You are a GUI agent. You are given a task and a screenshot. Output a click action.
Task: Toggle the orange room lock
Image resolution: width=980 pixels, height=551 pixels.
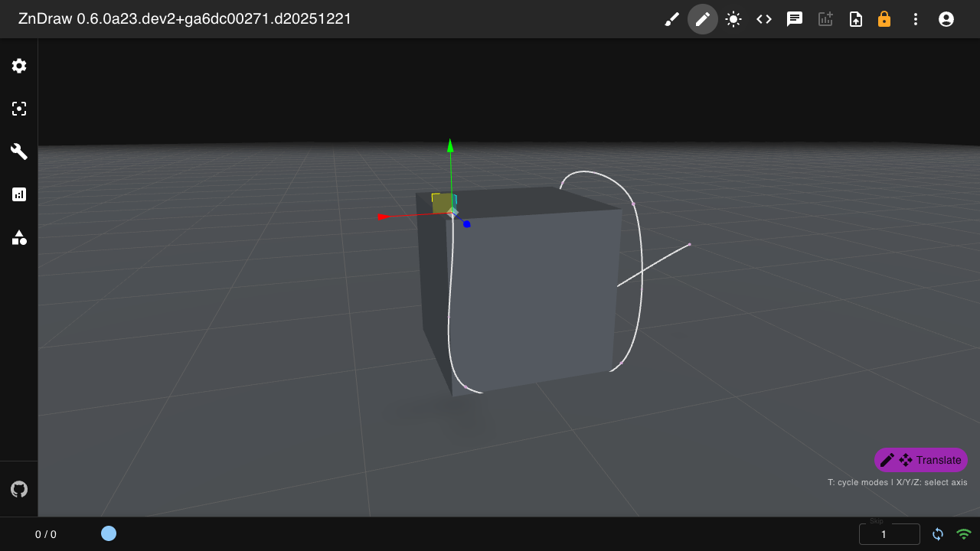tap(884, 19)
